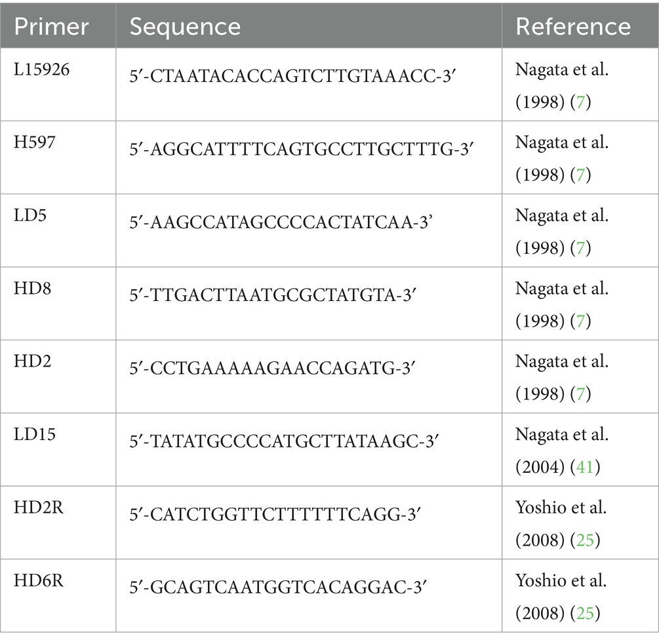Click the Primer column header

pos(51,27)
